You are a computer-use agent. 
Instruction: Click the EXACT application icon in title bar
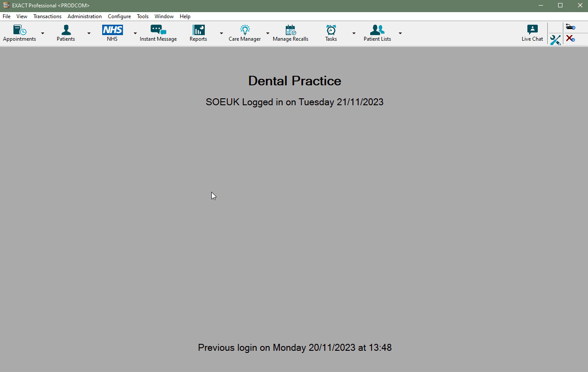point(6,5)
